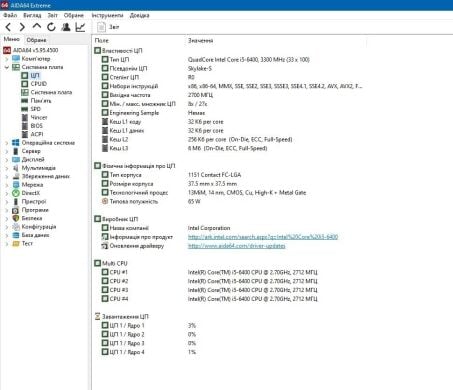453x390 pixels.
Task: Click the Безпека shield icon
Action: [16, 218]
